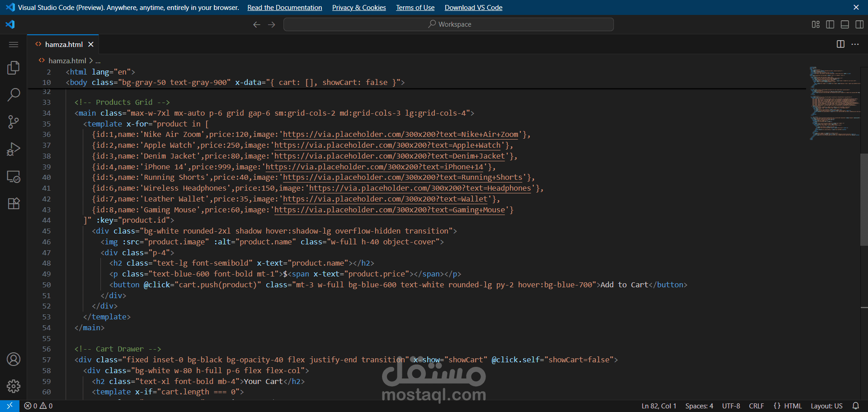
Task: Open Run and Debug view
Action: point(14,149)
